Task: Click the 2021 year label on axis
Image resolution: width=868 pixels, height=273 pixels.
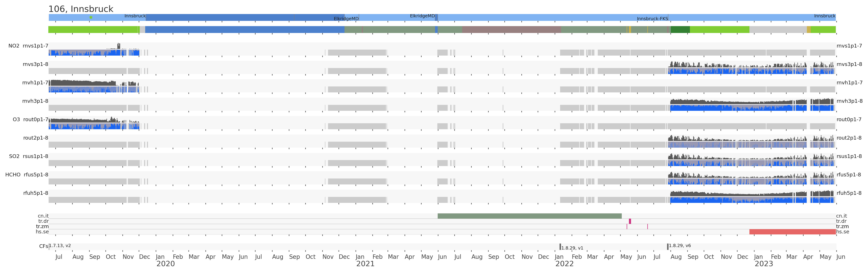Action: click(x=365, y=264)
